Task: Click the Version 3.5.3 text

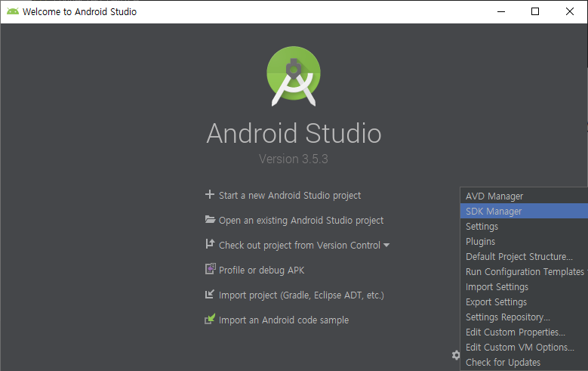Action: point(294,159)
